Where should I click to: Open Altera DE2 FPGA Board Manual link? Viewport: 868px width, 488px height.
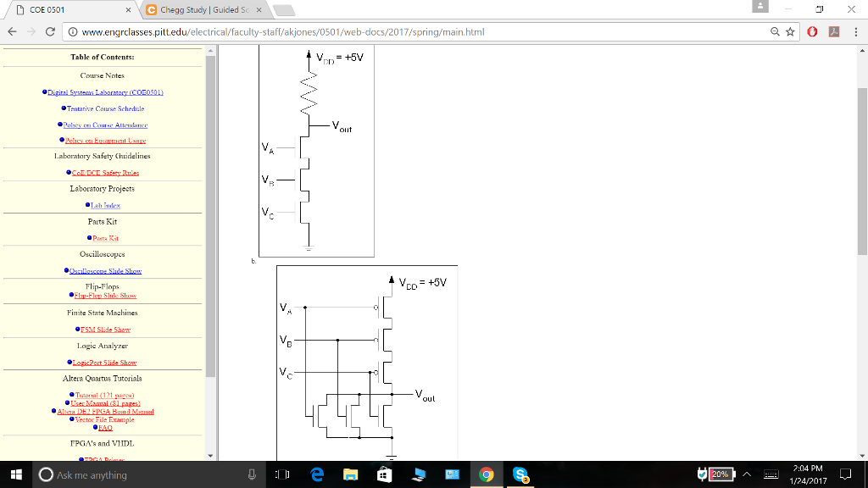tap(105, 412)
